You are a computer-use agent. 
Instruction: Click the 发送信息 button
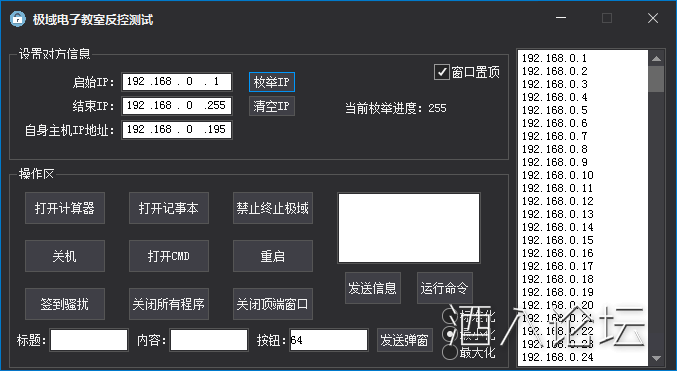click(373, 288)
